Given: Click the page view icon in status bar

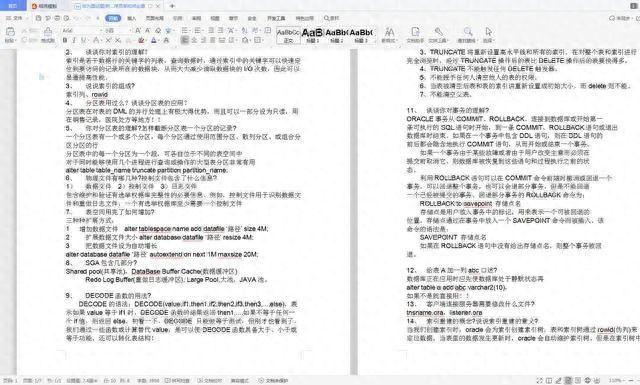Looking at the screenshot, I should [568, 381].
